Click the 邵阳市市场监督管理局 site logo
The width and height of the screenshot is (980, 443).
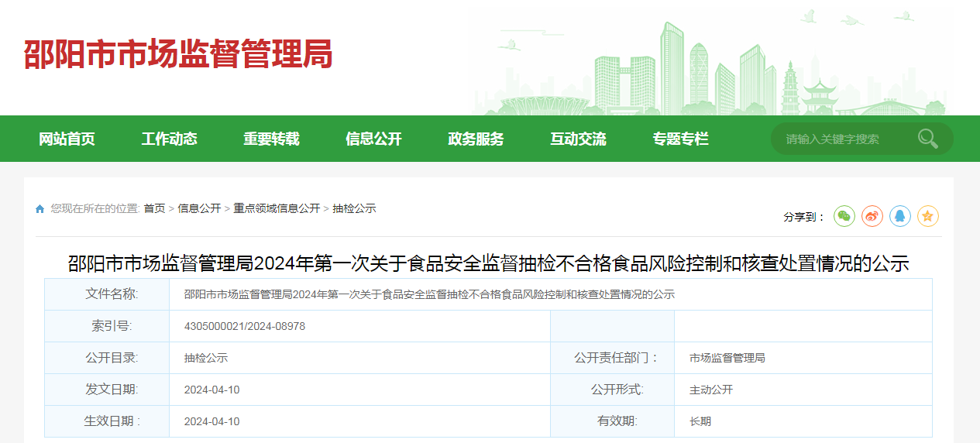click(x=178, y=54)
